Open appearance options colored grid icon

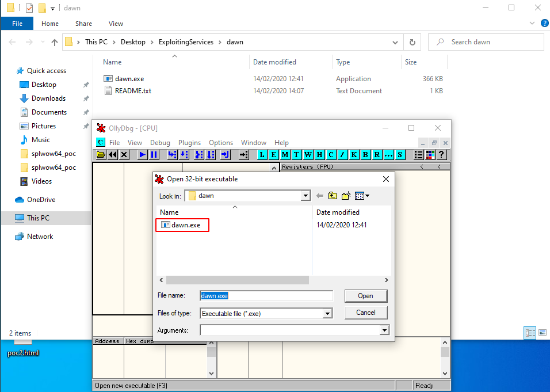click(x=430, y=154)
